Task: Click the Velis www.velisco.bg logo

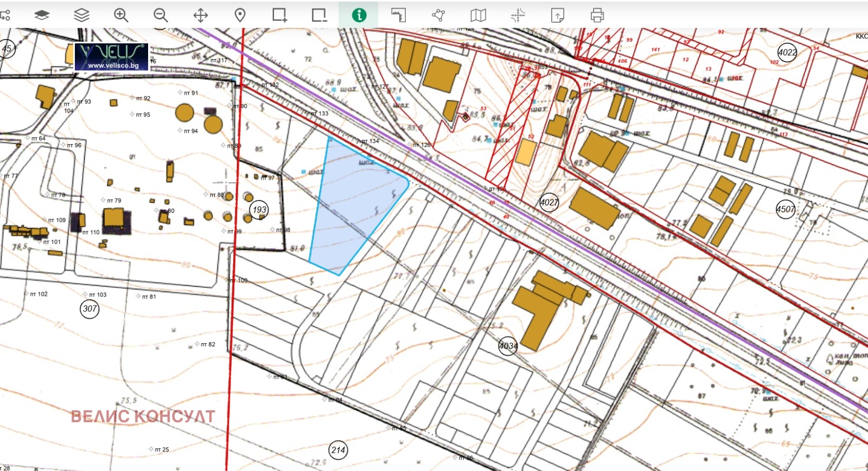Action: pyautogui.click(x=111, y=57)
